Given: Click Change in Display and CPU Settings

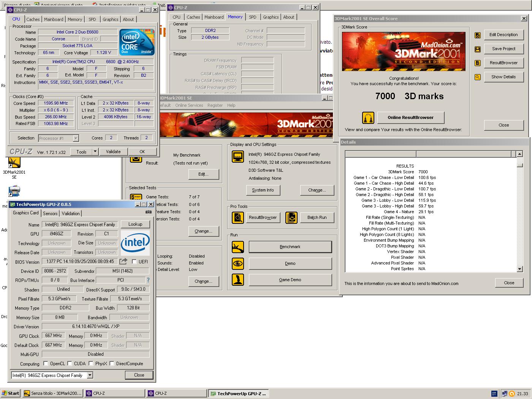Looking at the screenshot, I should tap(317, 190).
